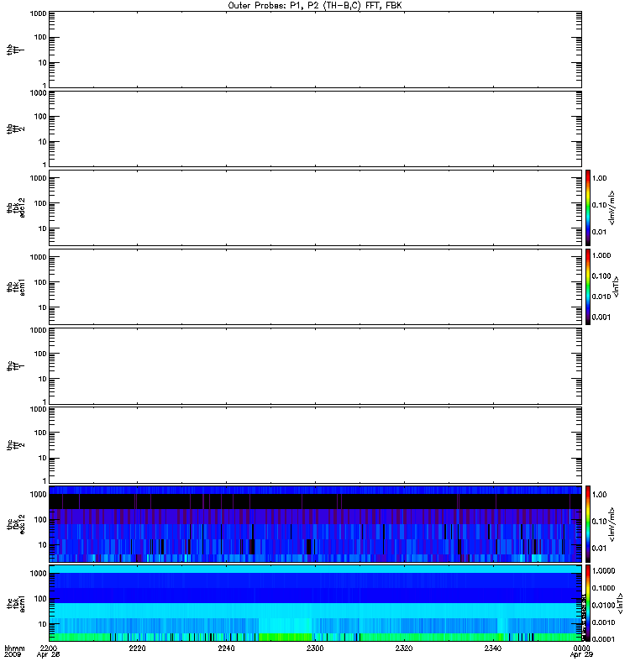
Task: Click the thc fbk scm1 spectrogram
Action: (x=315, y=603)
